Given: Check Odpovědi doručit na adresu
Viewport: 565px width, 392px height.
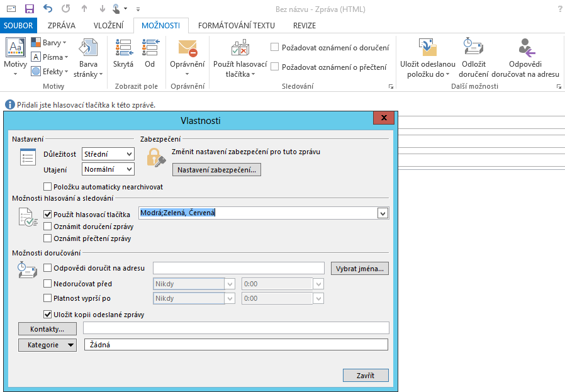Looking at the screenshot, I should [47, 267].
